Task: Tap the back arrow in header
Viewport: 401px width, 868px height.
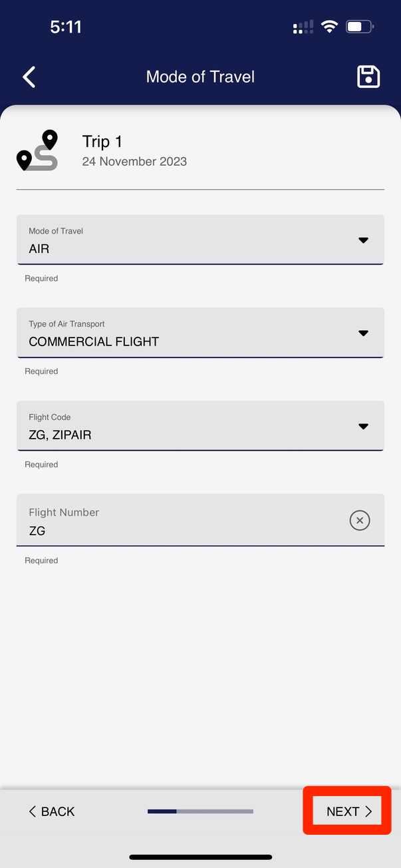Action: pos(29,77)
